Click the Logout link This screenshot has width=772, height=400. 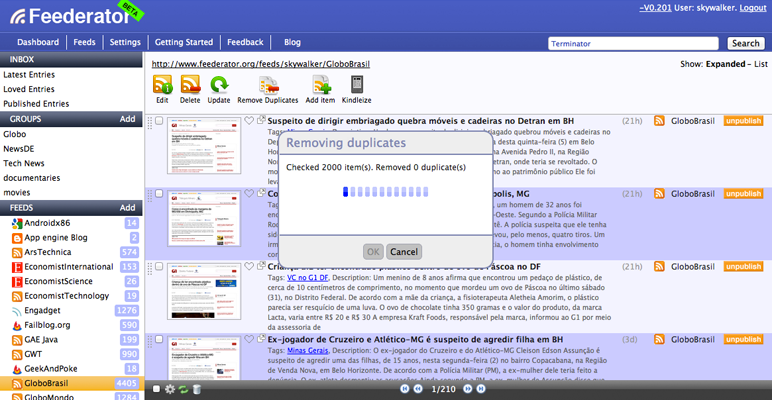[x=753, y=8]
